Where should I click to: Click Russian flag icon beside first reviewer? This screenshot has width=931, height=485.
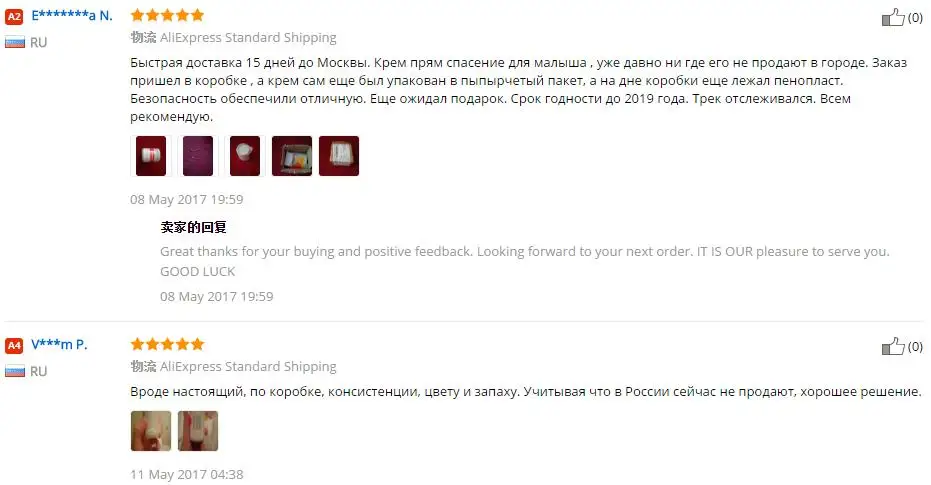pos(15,42)
